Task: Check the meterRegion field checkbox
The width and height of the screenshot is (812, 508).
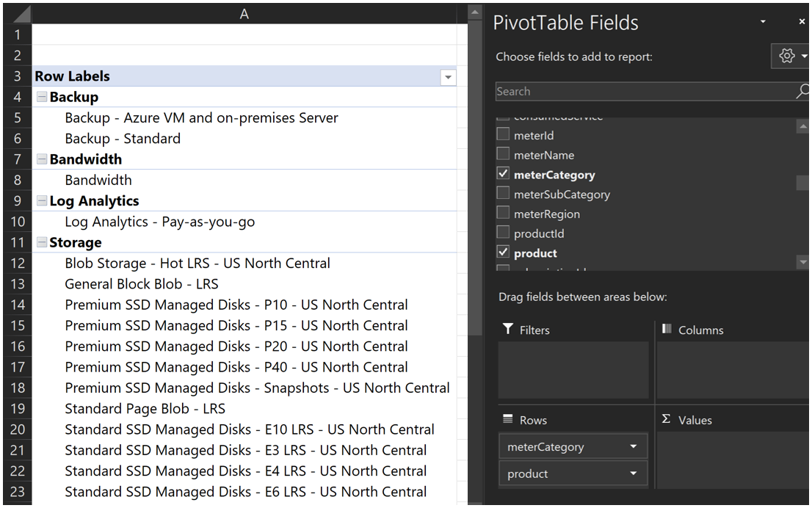Action: (503, 214)
